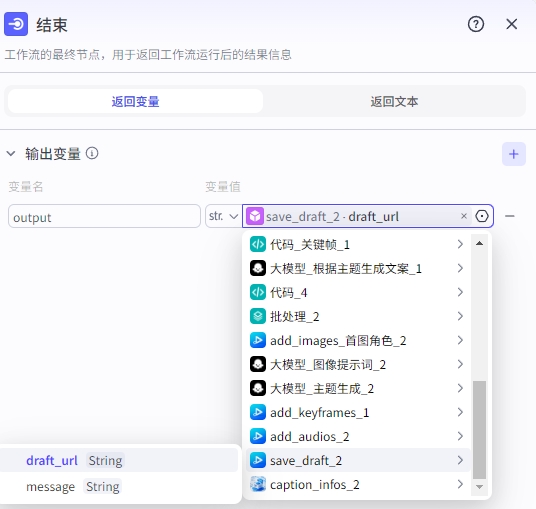Choose 大模型_主题生成_2 in the list

pyautogui.click(x=358, y=388)
